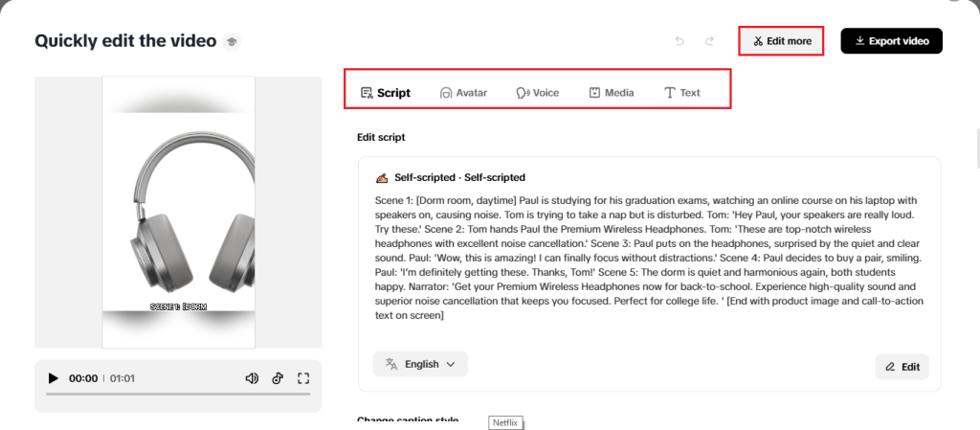Mute the video volume speaker icon
Image resolution: width=980 pixels, height=430 pixels.
(x=252, y=378)
